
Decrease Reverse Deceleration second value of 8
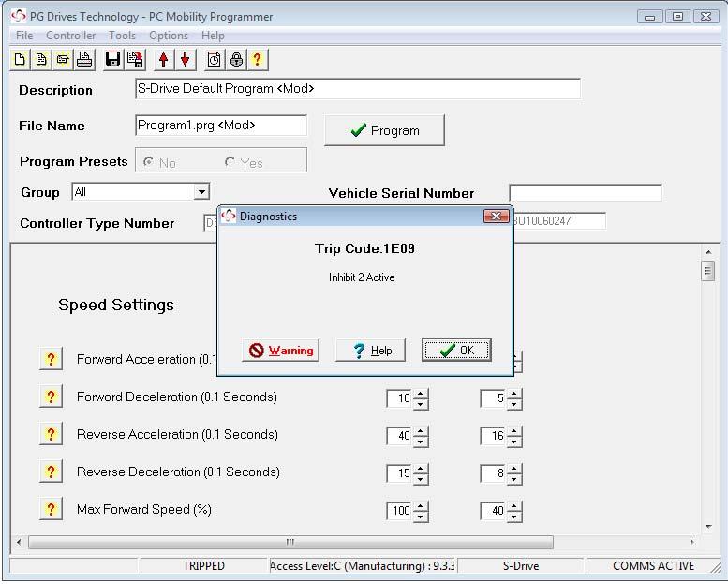[514, 479]
